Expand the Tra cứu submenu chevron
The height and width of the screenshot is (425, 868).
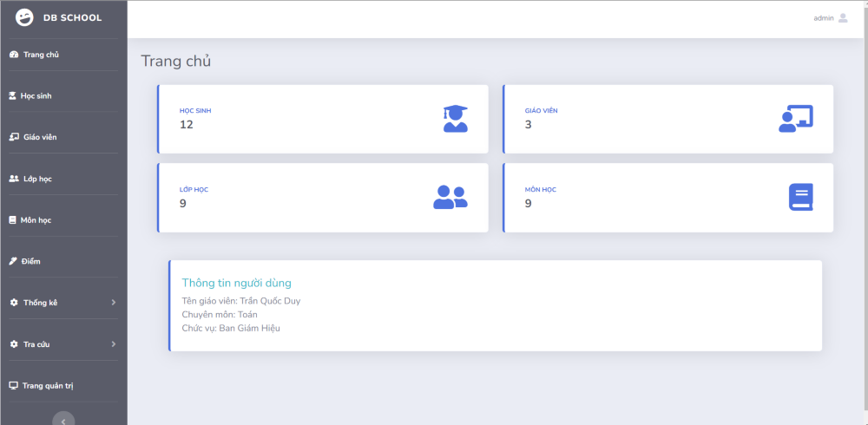tap(114, 344)
